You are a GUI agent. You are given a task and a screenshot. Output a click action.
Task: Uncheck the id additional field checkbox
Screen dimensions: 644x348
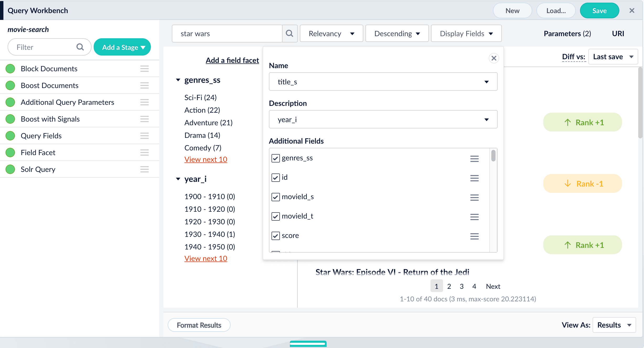pos(275,178)
